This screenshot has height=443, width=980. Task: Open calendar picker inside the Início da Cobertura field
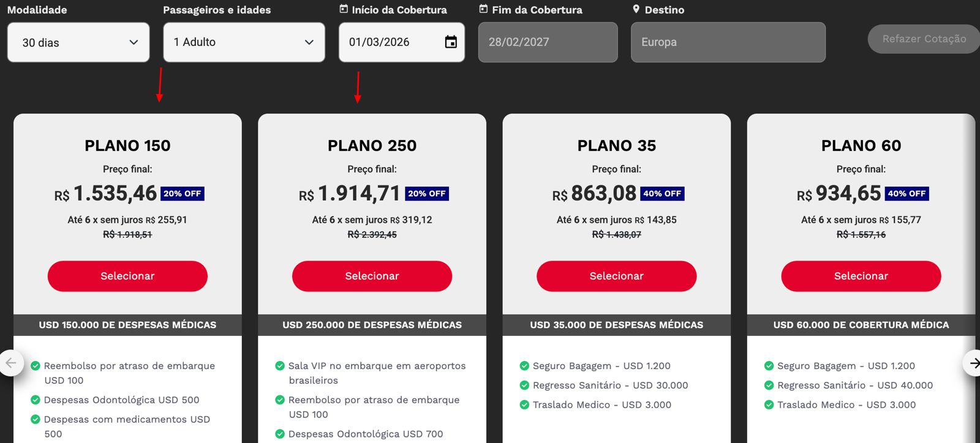pos(451,42)
